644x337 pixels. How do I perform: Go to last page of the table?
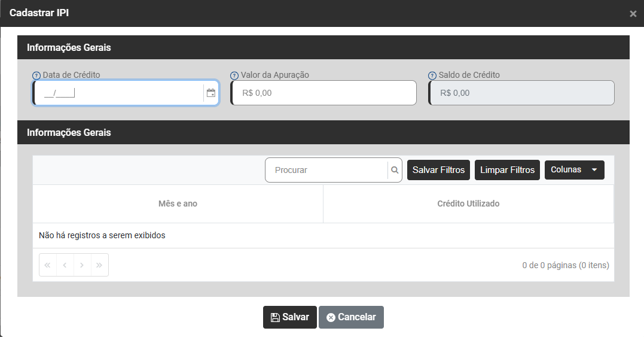100,265
